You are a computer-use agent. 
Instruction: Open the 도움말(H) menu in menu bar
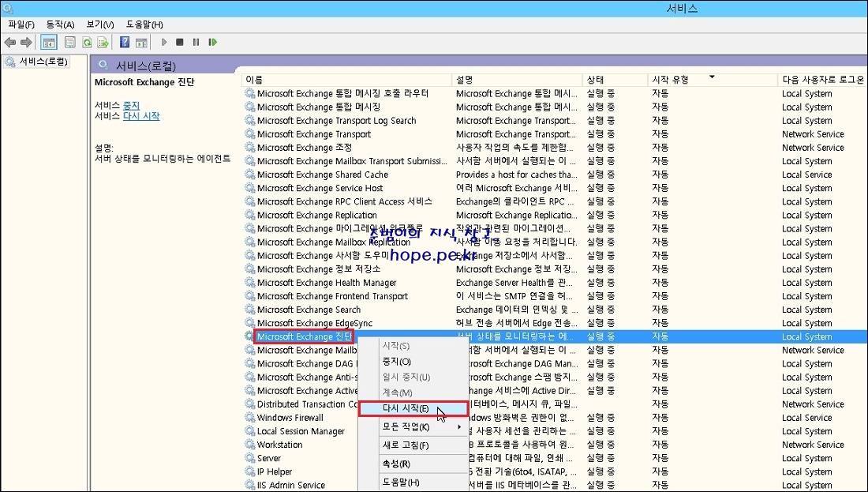tap(144, 24)
